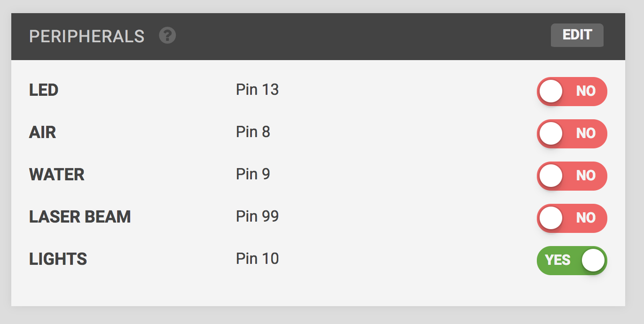Click the LED peripheral name
The image size is (644, 324).
coord(44,90)
